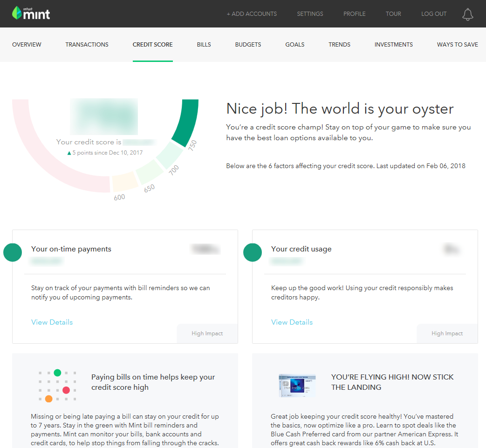Click the 'Nice job! The world is your oyster' heading
The width and height of the screenshot is (486, 448).
340,109
